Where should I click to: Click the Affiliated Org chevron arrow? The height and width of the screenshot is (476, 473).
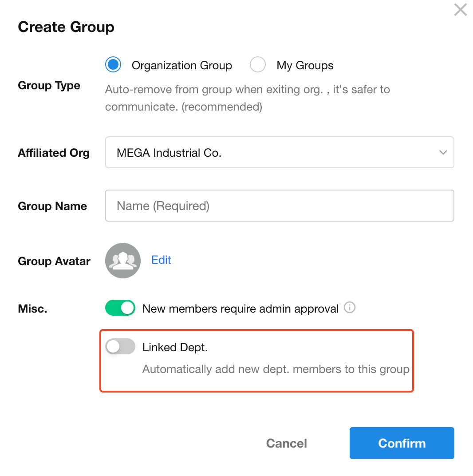[x=443, y=153]
